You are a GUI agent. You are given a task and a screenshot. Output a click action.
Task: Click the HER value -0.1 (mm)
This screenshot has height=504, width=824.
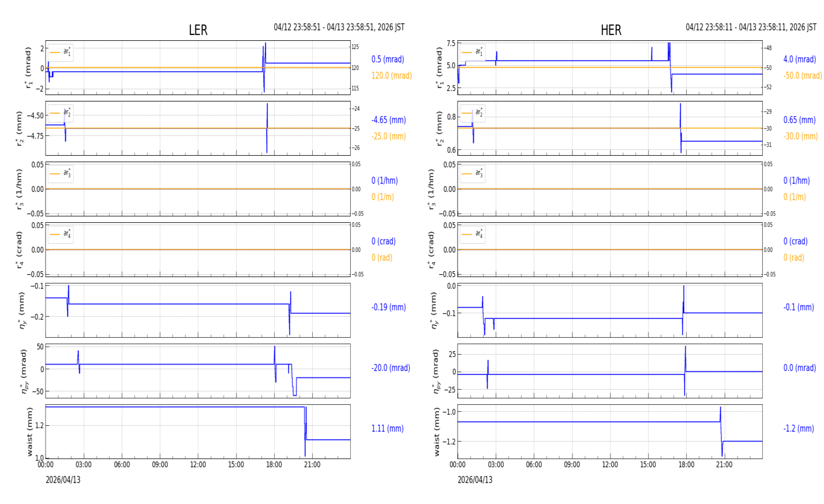tap(798, 307)
